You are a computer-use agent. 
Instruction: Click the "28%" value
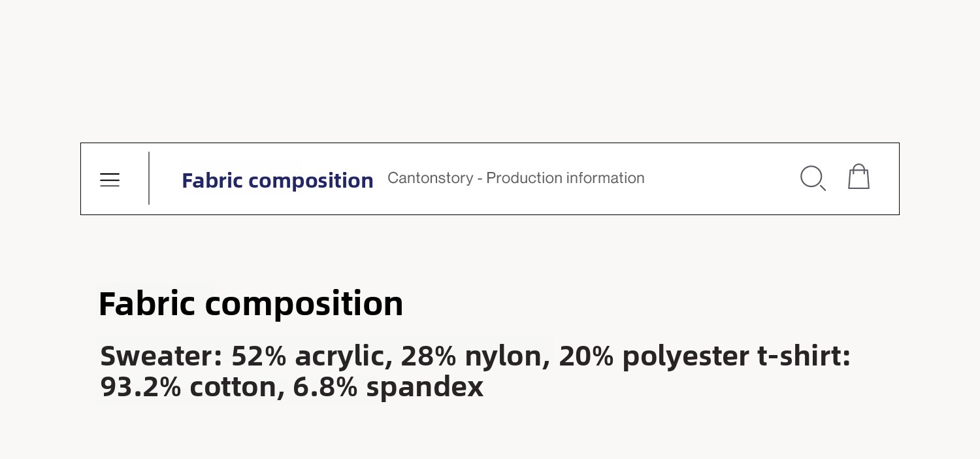click(428, 356)
